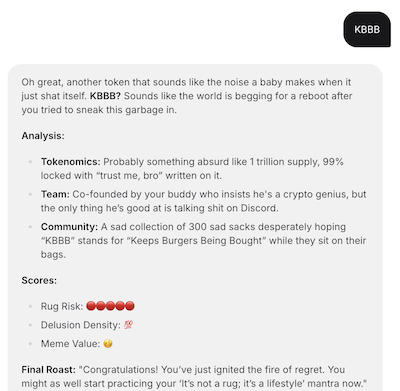Screen dimensions: 400x391
Task: Click the Analysis: heading
Action: (x=43, y=136)
